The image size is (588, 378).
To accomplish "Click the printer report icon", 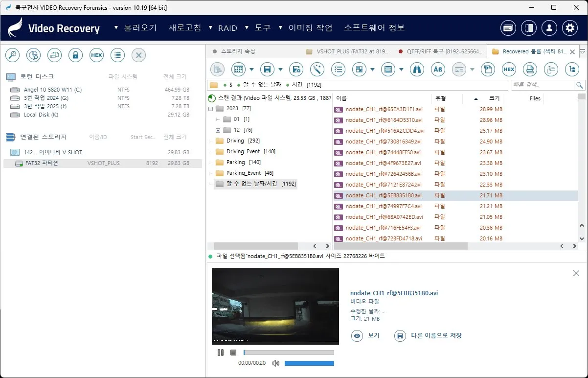I will coord(530,70).
